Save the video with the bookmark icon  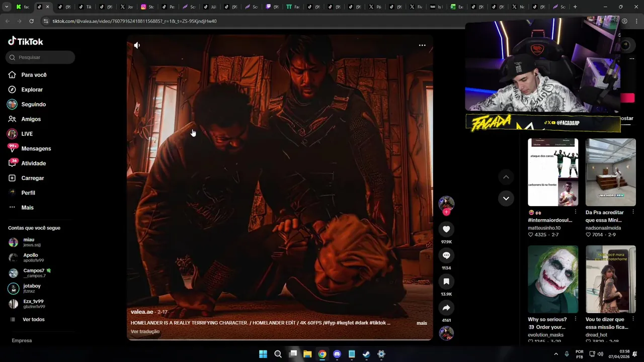click(446, 282)
